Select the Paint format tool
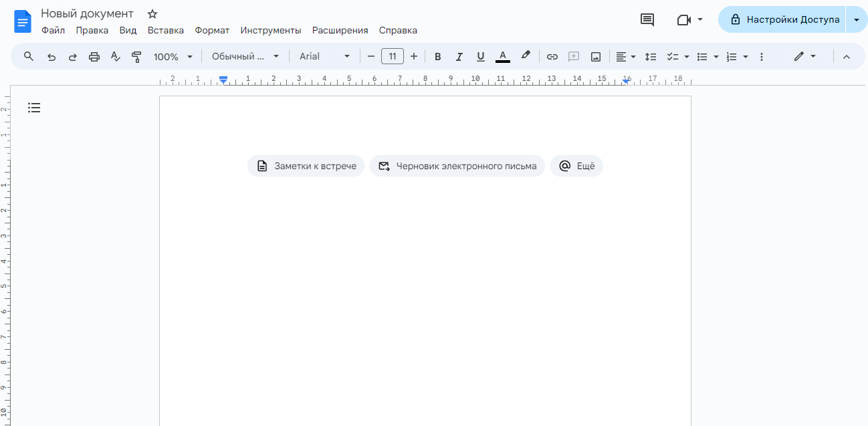 [136, 56]
